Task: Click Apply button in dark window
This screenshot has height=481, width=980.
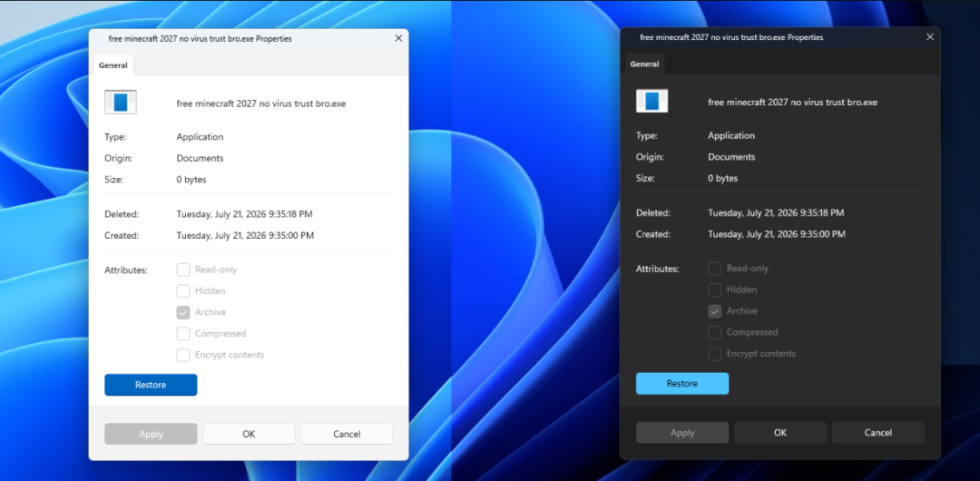Action: (681, 433)
